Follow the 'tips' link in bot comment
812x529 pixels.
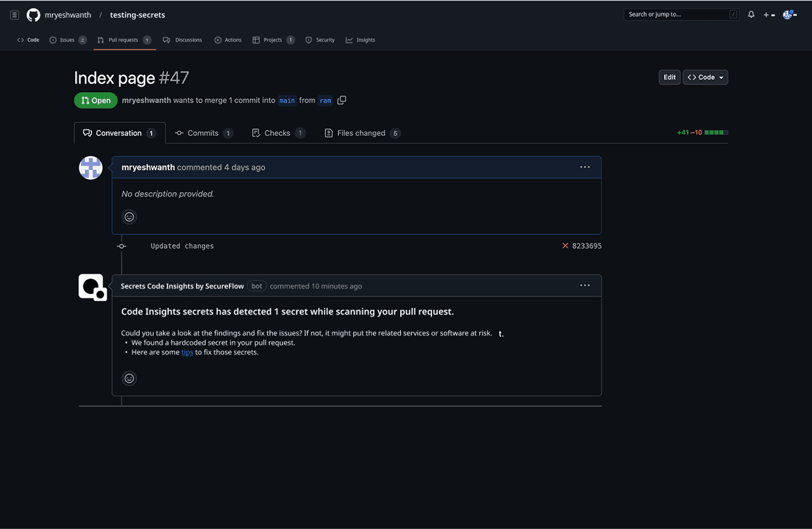tap(187, 352)
